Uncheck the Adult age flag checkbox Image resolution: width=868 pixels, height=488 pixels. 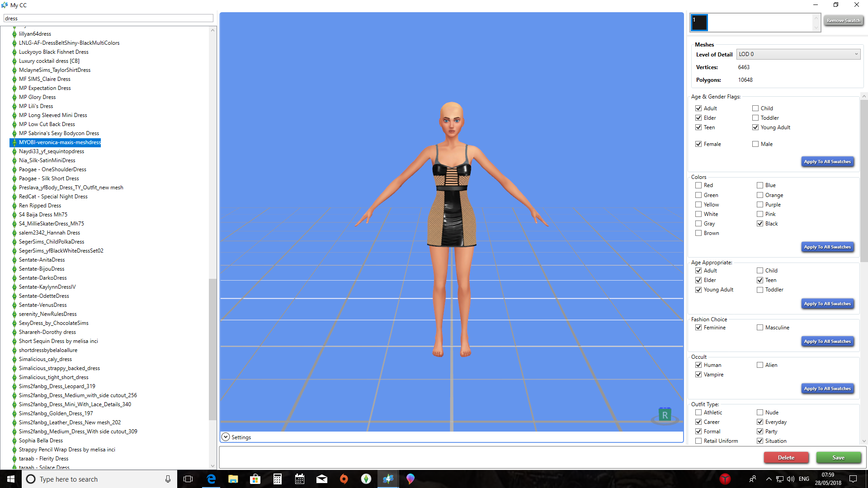pyautogui.click(x=698, y=108)
